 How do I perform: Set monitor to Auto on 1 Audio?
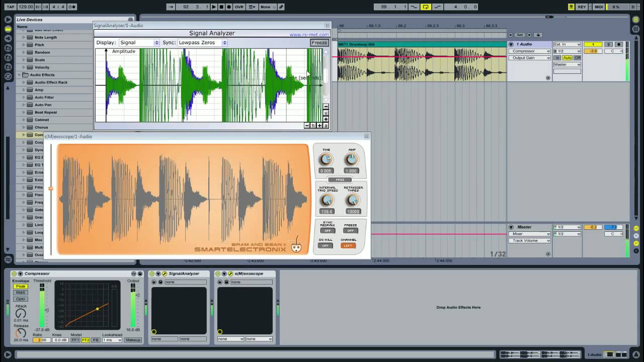coord(568,58)
